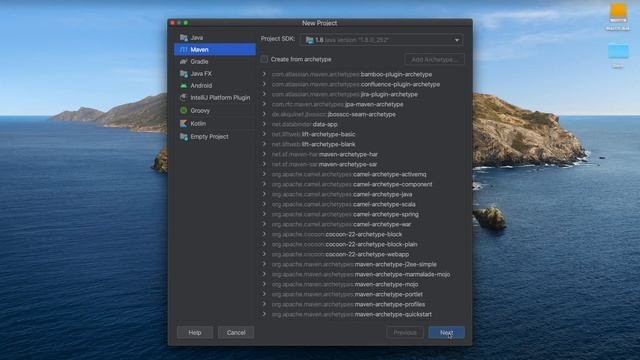The width and height of the screenshot is (640, 360).
Task: Pick Groovy project type label
Action: pyautogui.click(x=200, y=111)
